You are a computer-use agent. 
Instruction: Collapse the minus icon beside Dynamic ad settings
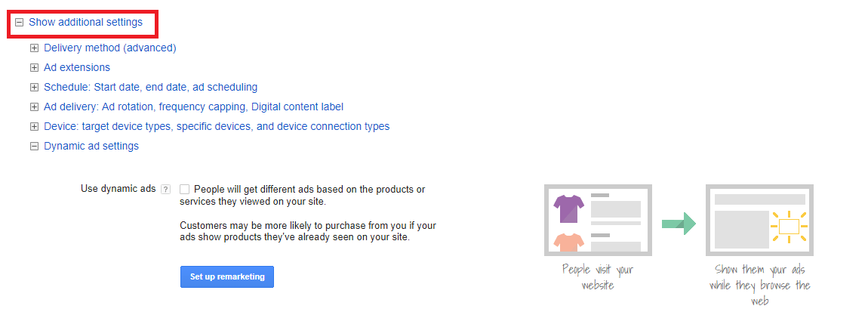(34, 147)
